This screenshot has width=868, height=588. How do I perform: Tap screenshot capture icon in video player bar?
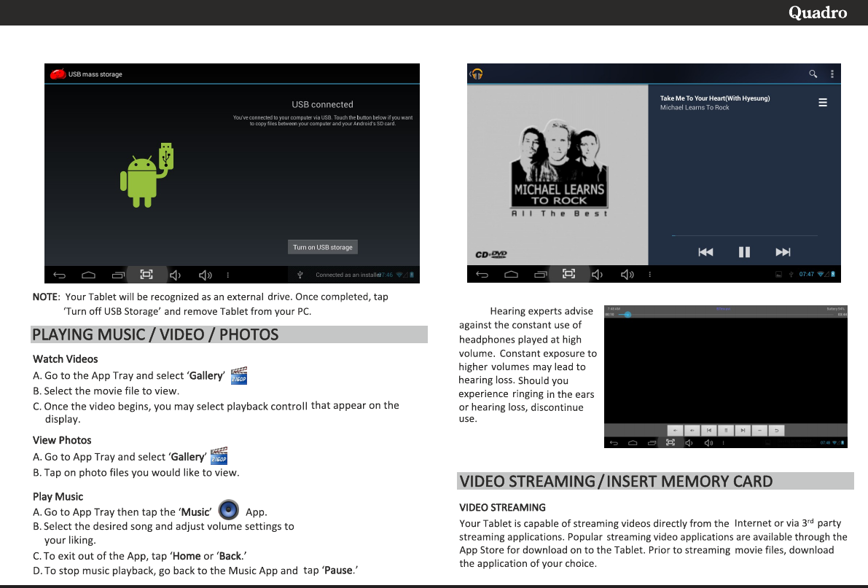click(x=670, y=442)
